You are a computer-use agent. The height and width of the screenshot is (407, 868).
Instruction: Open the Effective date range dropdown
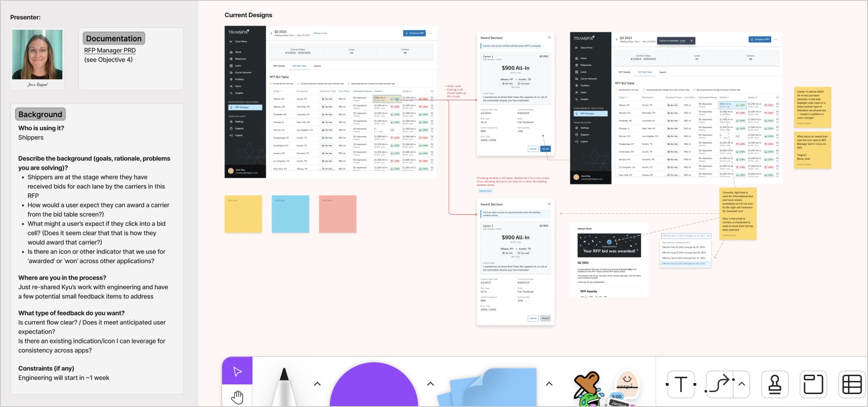(x=686, y=236)
